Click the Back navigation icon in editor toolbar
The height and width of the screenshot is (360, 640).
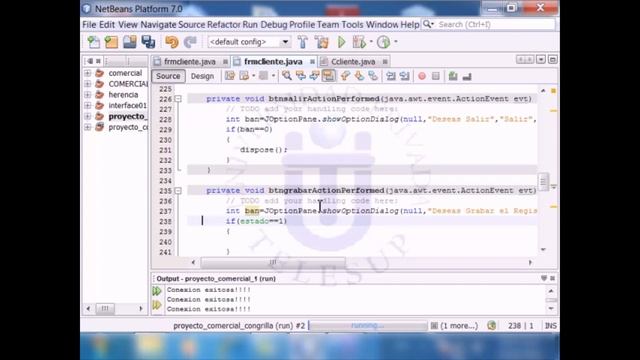[244, 76]
